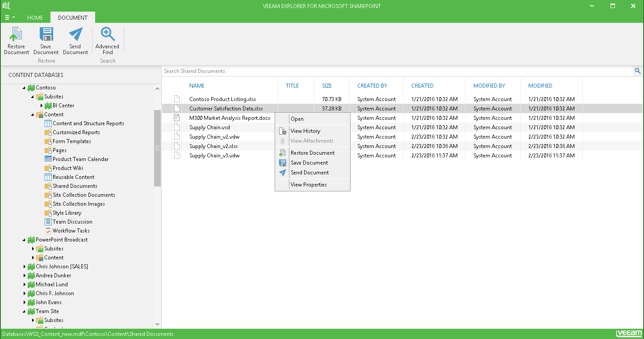Viewport: 644px width, 339px height.
Task: Select Send Document in context menu
Action: click(x=313, y=173)
